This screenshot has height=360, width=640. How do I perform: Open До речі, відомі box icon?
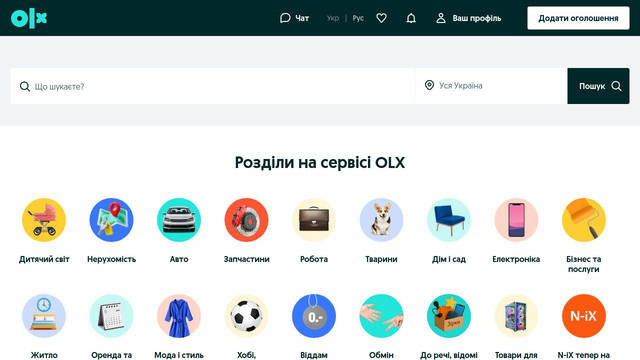coord(449,316)
